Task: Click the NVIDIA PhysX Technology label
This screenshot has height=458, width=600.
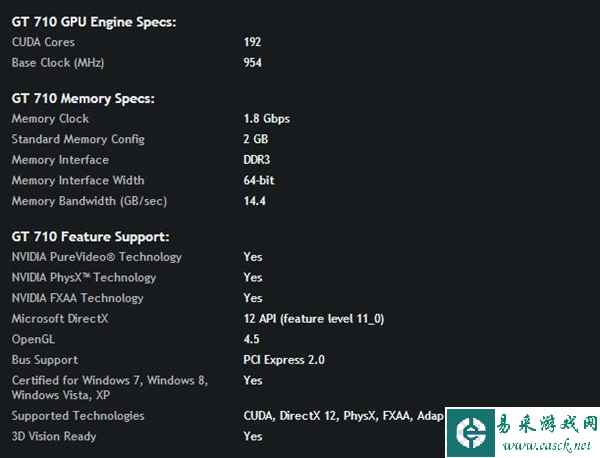Action: (x=84, y=278)
